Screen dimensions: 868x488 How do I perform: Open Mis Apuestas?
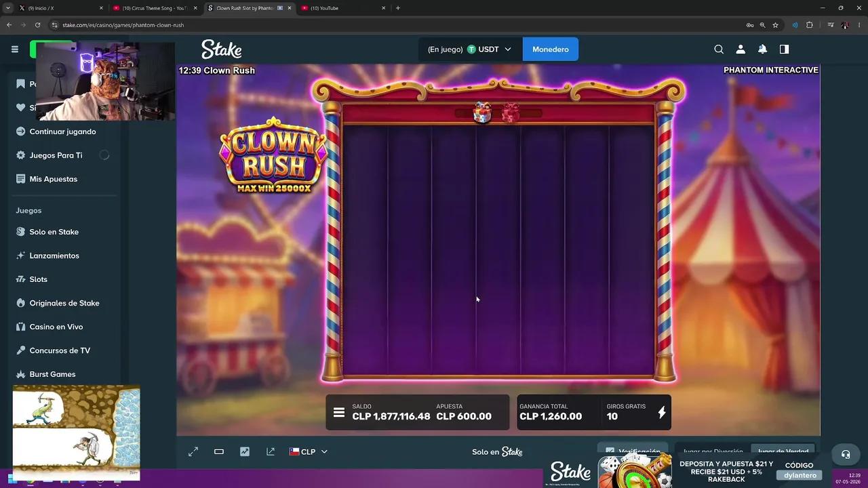[53, 179]
